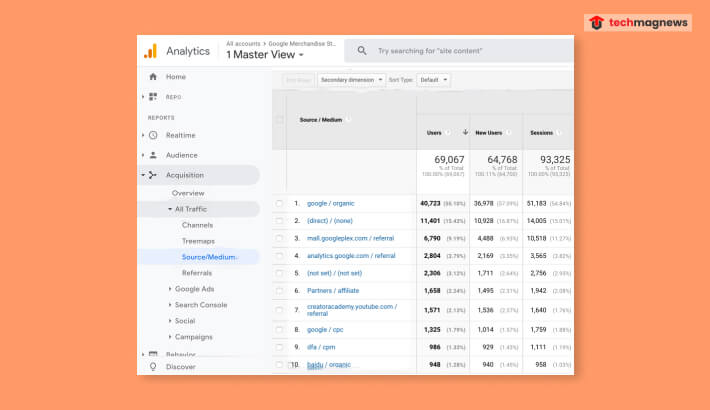This screenshot has height=410, width=710.
Task: Open the Sort Type Default dropdown
Action: pyautogui.click(x=433, y=80)
